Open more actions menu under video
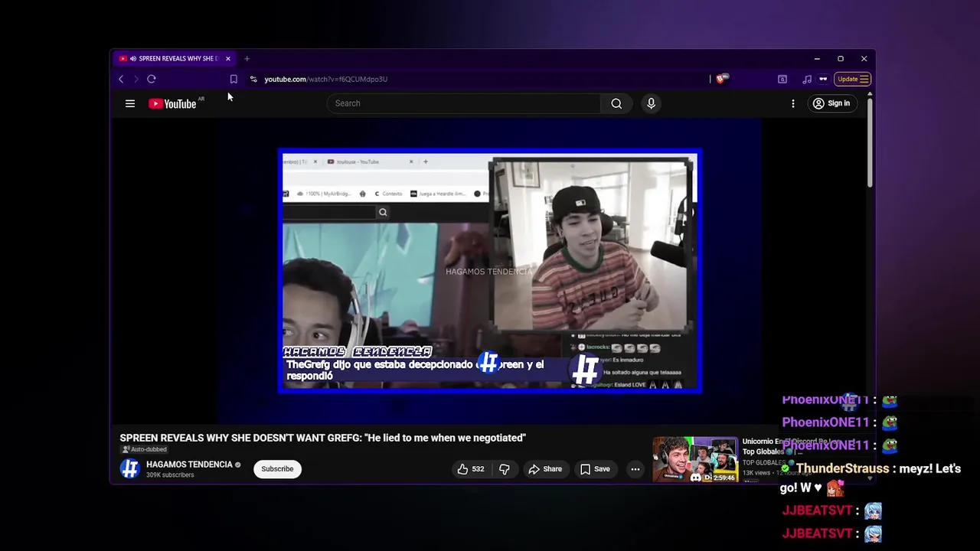 click(635, 469)
